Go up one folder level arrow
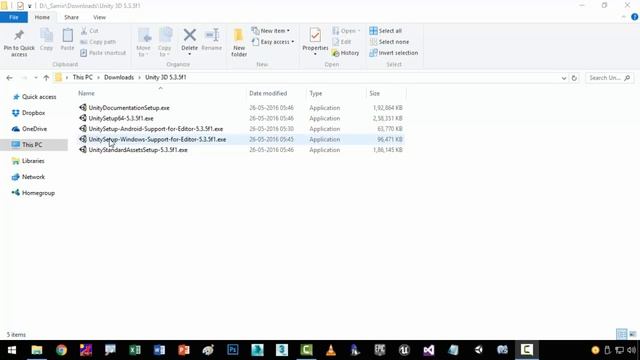The image size is (640, 360). (x=46, y=78)
